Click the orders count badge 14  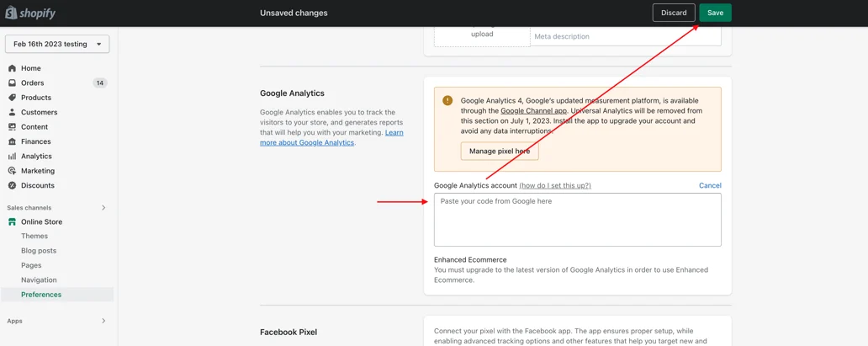pyautogui.click(x=100, y=83)
